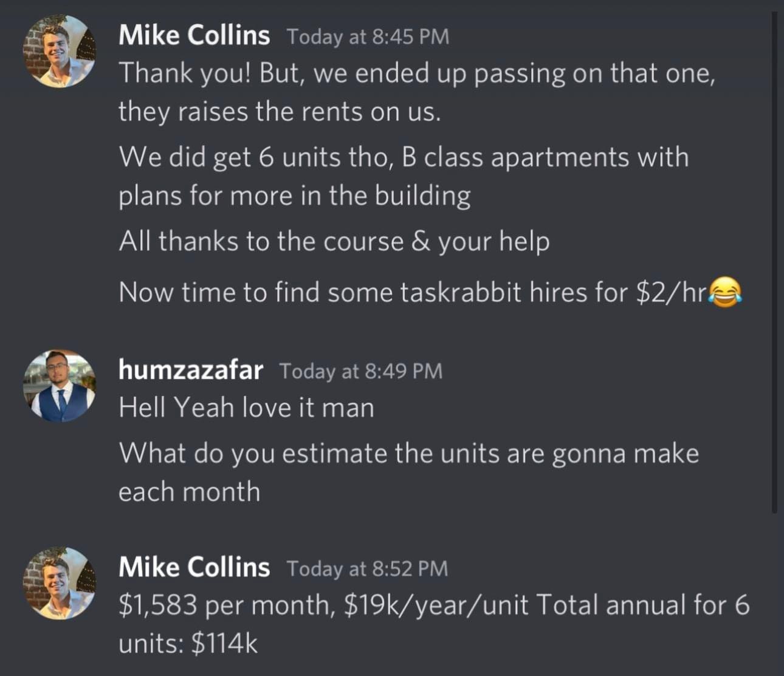The image size is (784, 676).
Task: Click the 'Today at 8:45 PM' timestamp
Action: pos(368,36)
